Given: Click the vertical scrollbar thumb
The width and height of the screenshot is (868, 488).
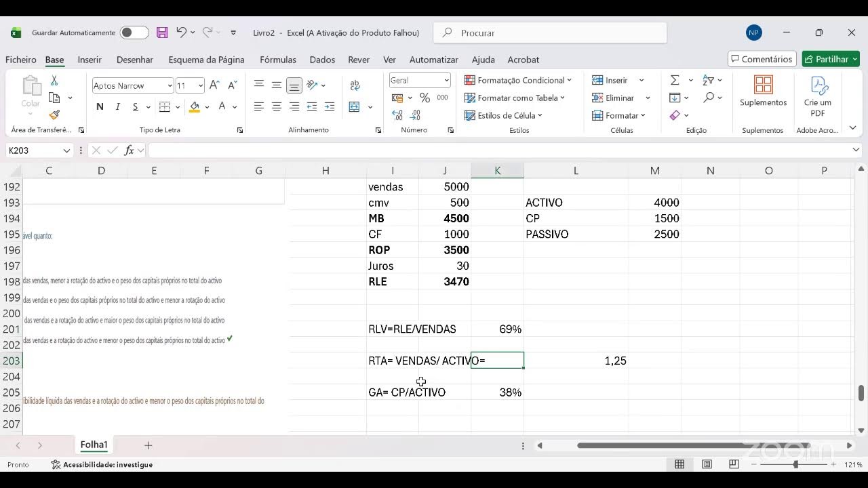Looking at the screenshot, I should (x=861, y=393).
